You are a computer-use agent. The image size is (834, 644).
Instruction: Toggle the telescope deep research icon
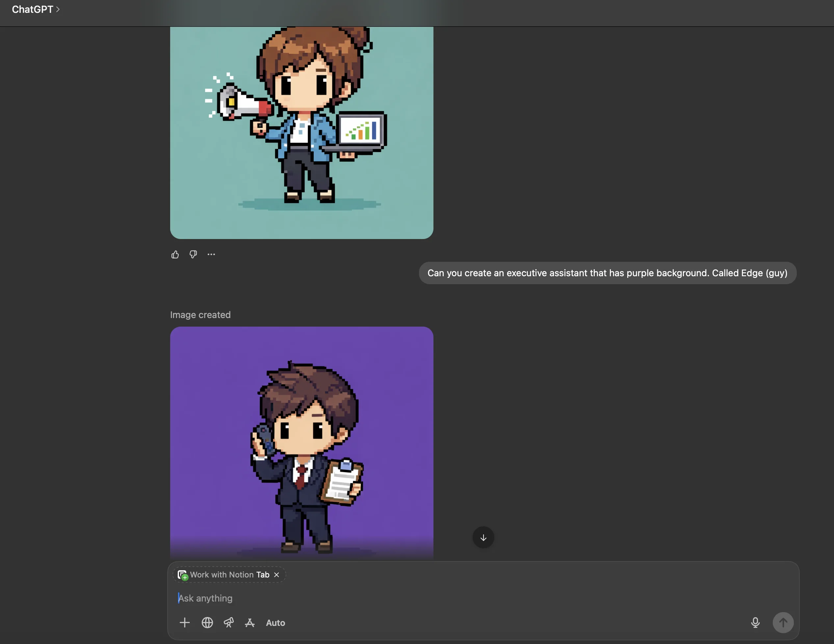coord(228,623)
